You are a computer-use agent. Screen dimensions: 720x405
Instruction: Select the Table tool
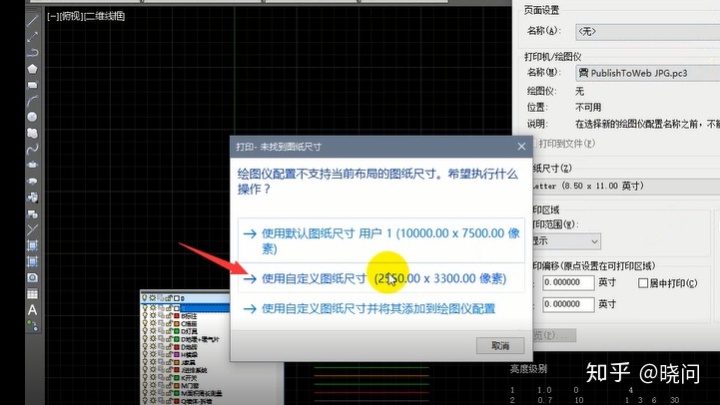pyautogui.click(x=32, y=294)
